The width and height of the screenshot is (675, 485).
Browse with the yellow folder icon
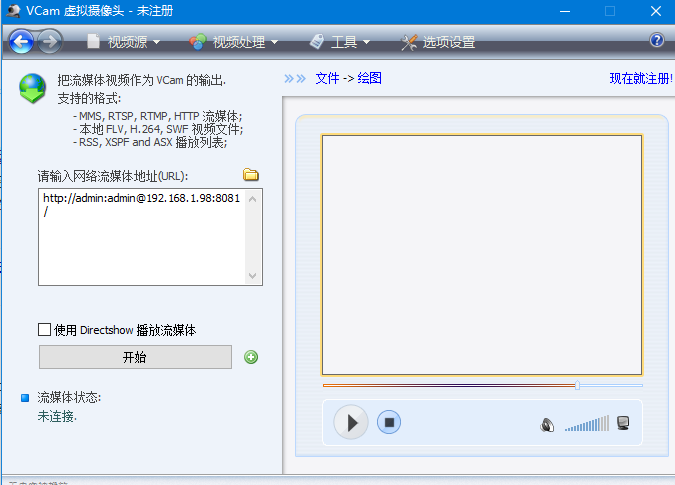tap(251, 175)
